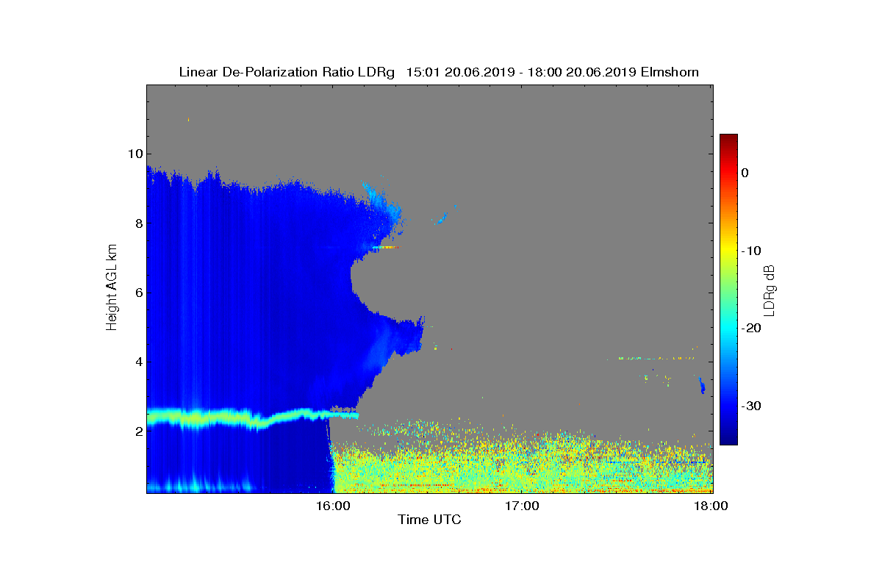Click the colorbar tick label 0
This screenshot has width=882, height=588.
point(745,173)
